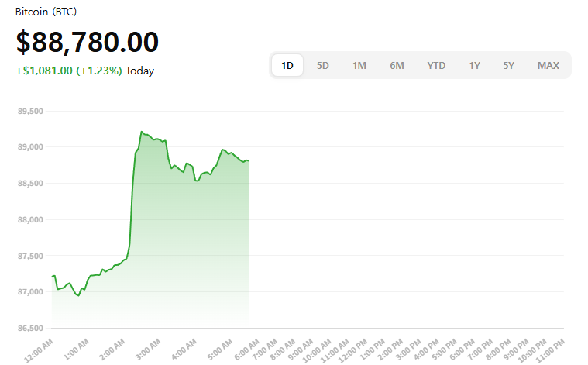Click the 86,500 y-axis label
The height and width of the screenshot is (365, 588).
[30, 329]
